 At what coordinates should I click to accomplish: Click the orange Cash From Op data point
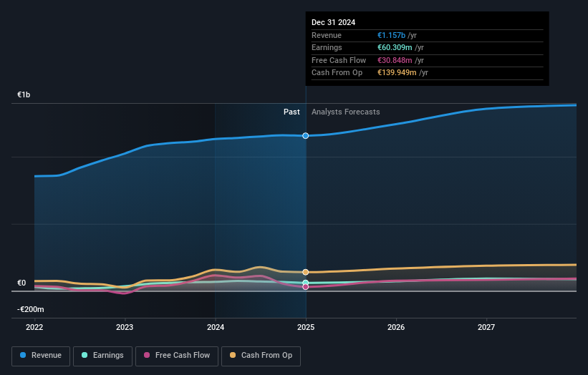tap(306, 272)
